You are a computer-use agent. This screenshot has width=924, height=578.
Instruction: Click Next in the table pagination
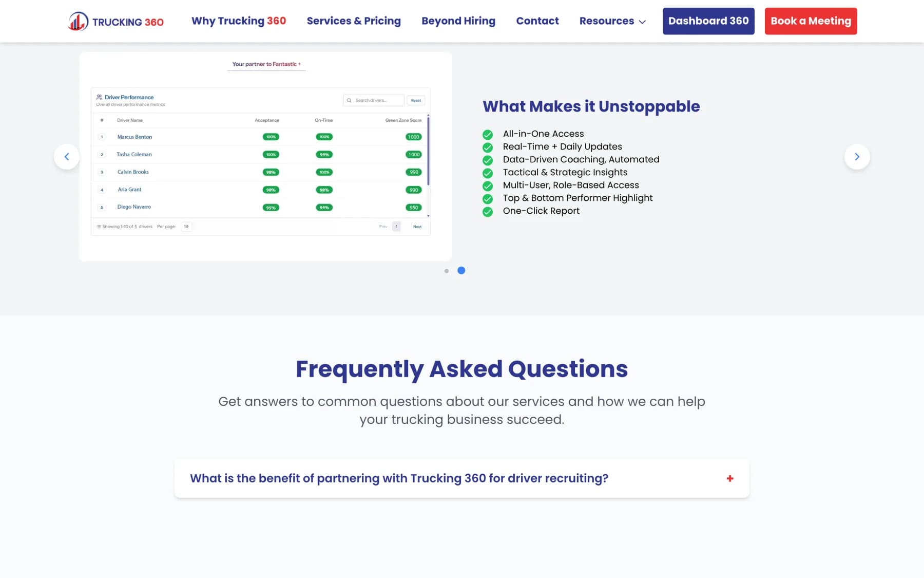(417, 227)
